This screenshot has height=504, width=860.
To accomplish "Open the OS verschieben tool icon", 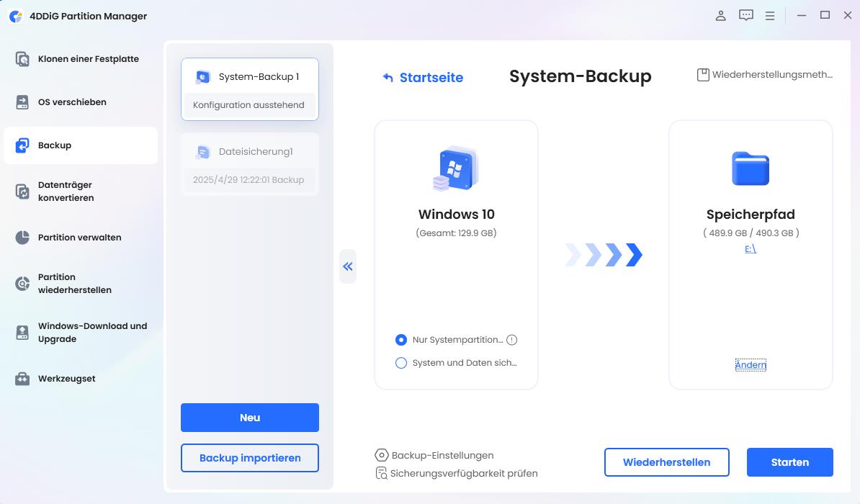I will click(22, 102).
